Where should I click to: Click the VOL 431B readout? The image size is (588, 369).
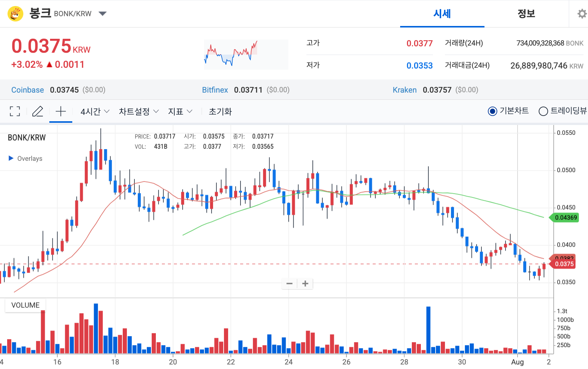click(x=151, y=146)
